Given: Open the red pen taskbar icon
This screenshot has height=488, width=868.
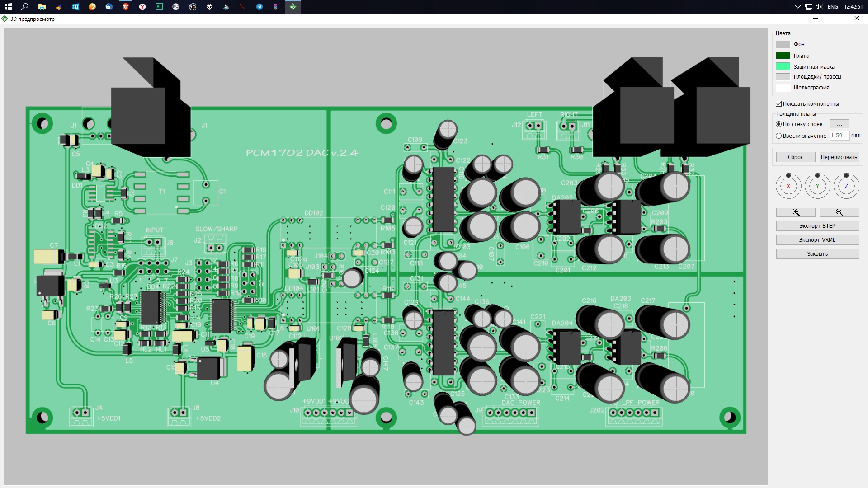Looking at the screenshot, I should click(x=243, y=7).
